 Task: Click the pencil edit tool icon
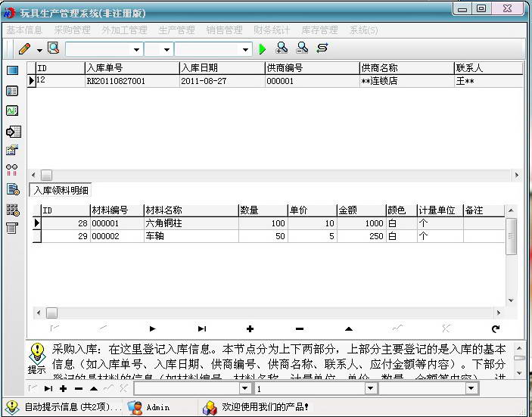(x=24, y=48)
